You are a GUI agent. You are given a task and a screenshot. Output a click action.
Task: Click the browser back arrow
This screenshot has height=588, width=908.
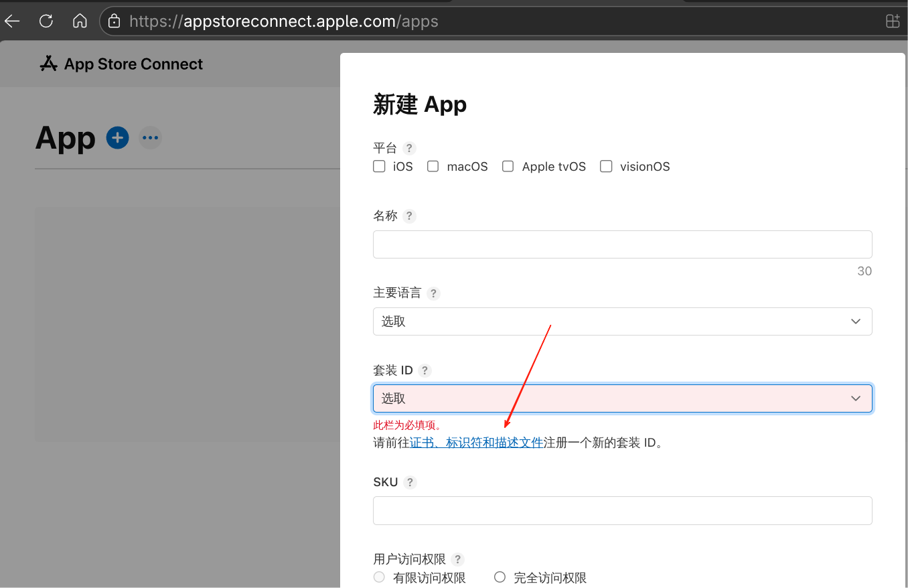13,21
